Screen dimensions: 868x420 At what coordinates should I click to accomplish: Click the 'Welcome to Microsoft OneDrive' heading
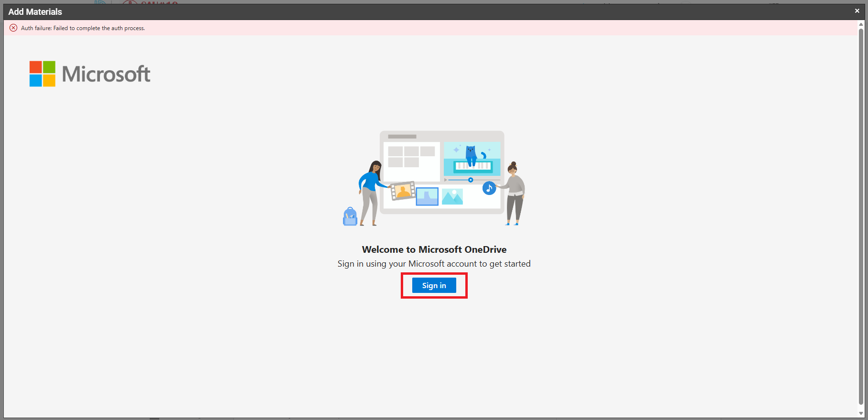pyautogui.click(x=434, y=249)
